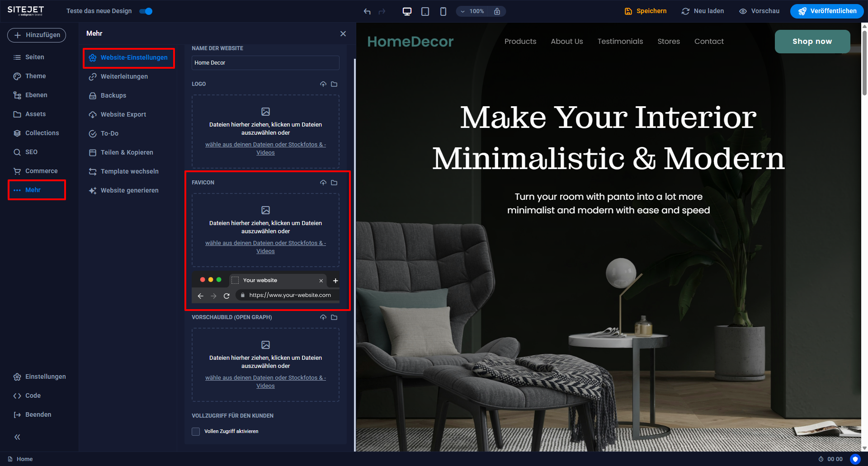This screenshot has height=466, width=868.
Task: Open the Hinzufügen add menu
Action: pos(37,35)
